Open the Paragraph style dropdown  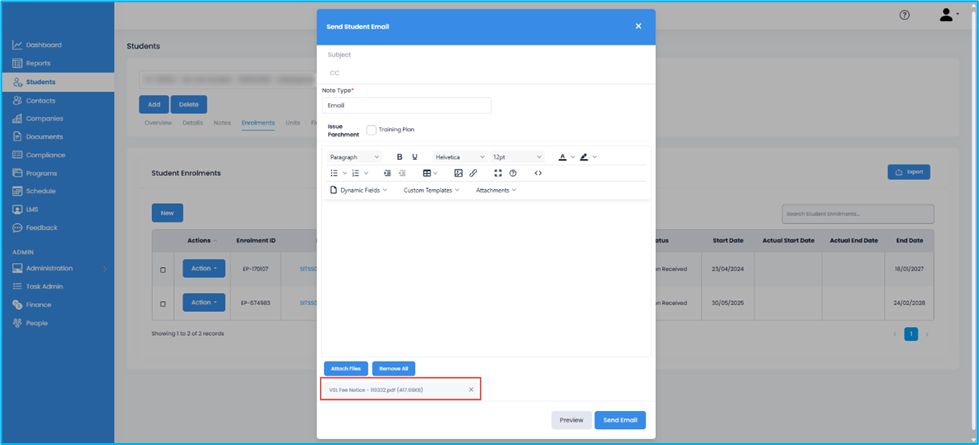(354, 157)
